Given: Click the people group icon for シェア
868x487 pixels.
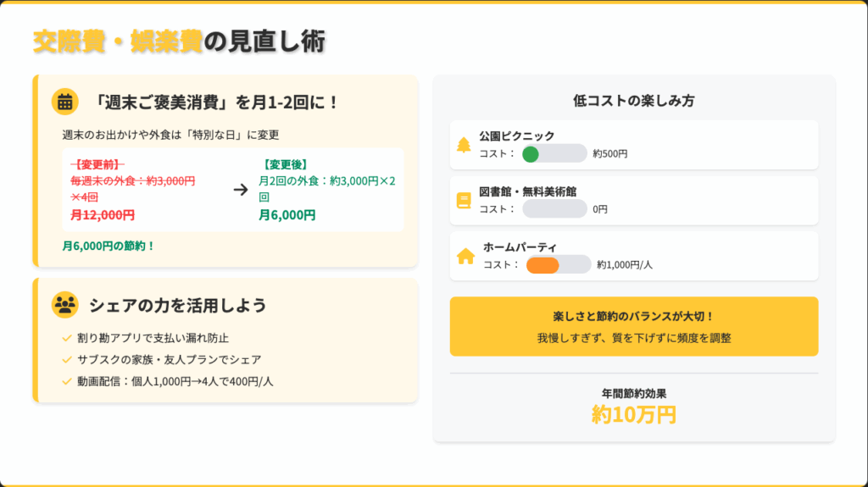Looking at the screenshot, I should click(64, 305).
